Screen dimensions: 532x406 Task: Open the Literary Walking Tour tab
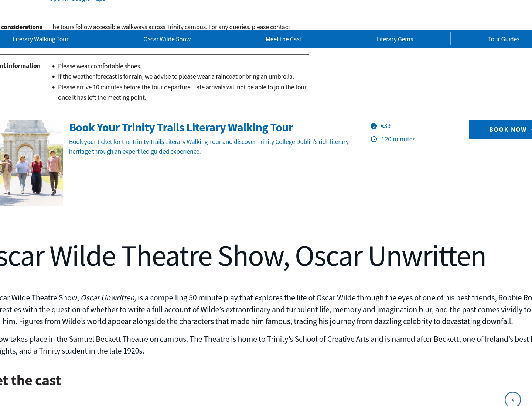(41, 39)
